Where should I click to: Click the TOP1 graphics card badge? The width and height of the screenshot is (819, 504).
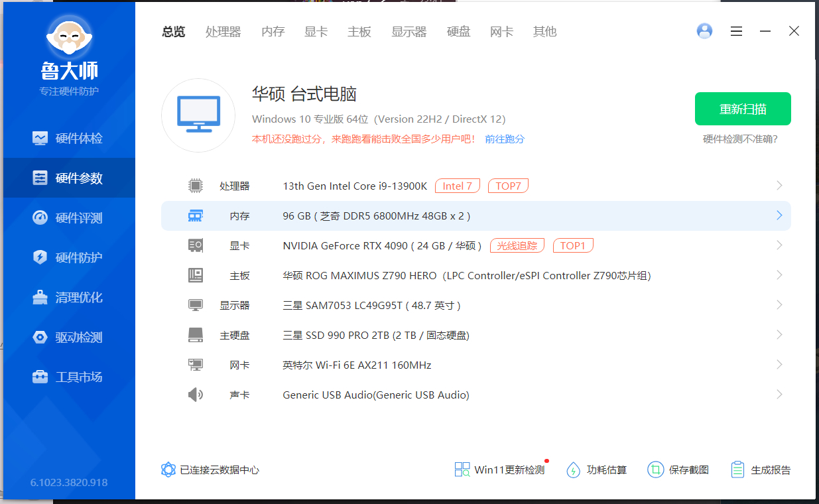tap(573, 246)
